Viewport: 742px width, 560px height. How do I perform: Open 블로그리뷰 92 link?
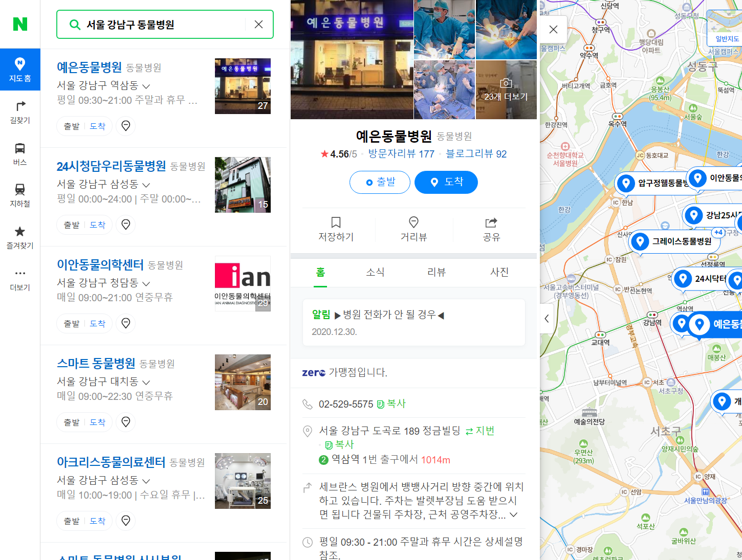click(476, 154)
